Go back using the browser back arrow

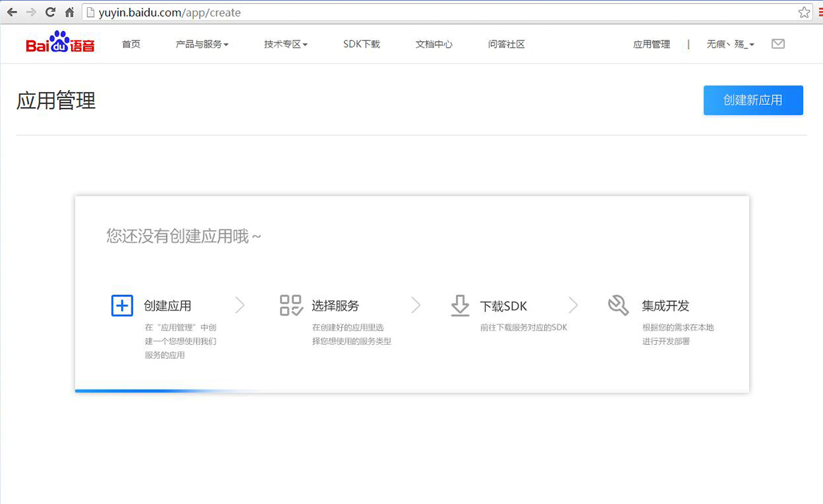pyautogui.click(x=11, y=12)
